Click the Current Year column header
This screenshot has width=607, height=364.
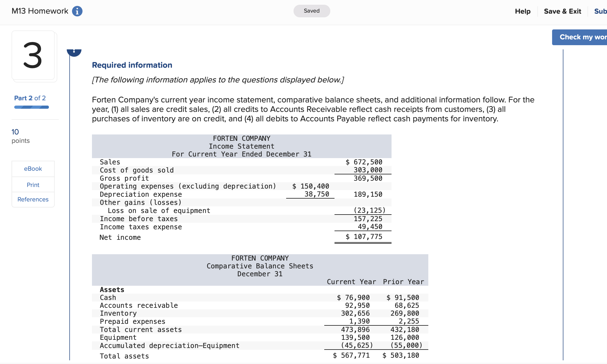click(351, 282)
